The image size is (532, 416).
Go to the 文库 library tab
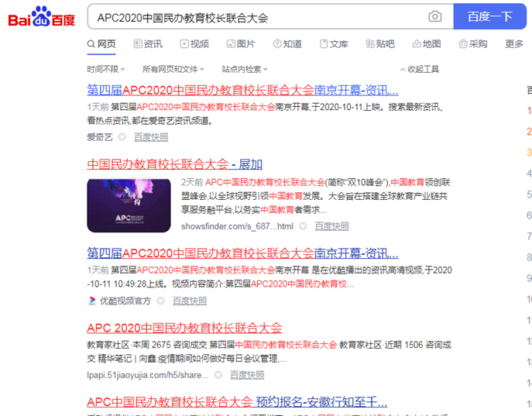(333, 44)
